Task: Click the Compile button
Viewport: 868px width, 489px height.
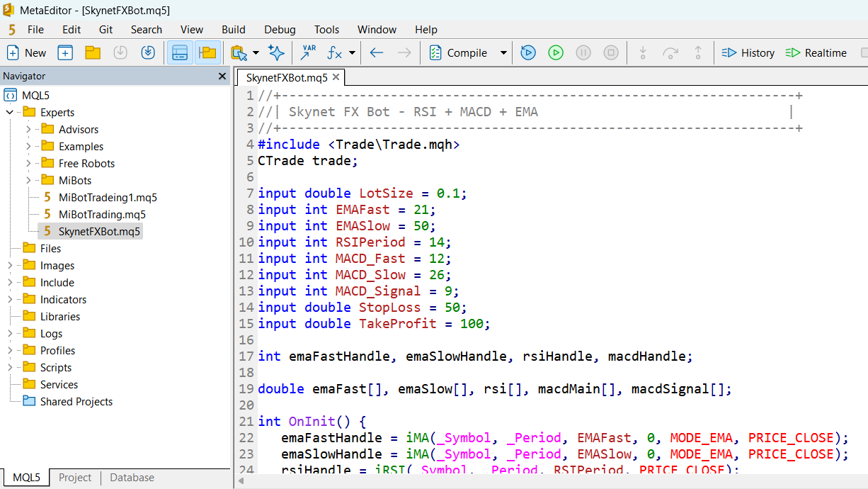Action: pyautogui.click(x=459, y=52)
